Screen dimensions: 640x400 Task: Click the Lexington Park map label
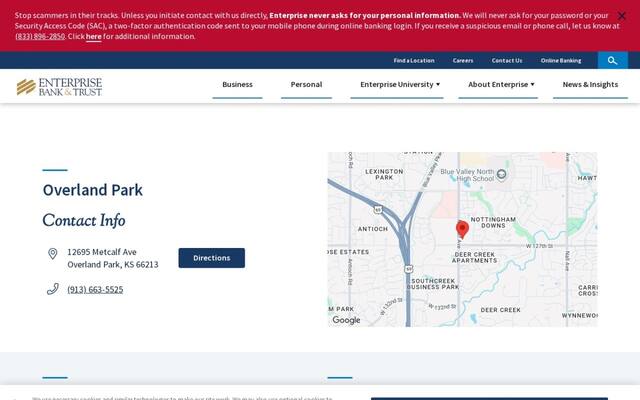384,174
